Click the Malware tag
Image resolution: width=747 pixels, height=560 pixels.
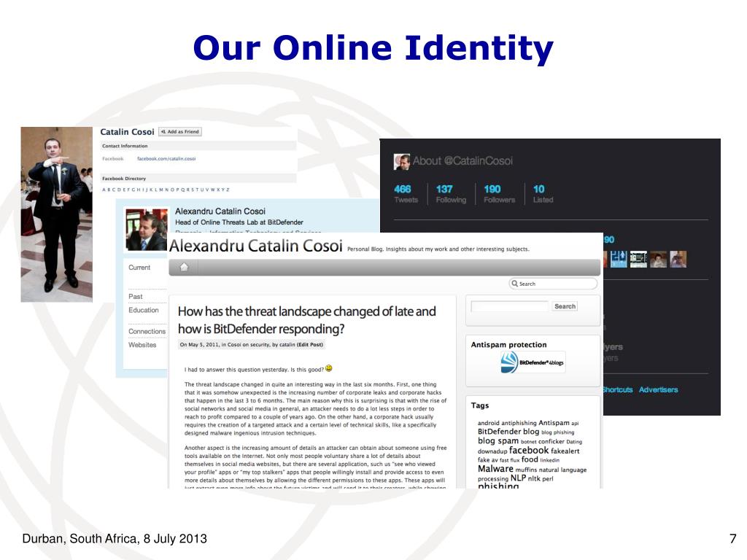pos(495,469)
